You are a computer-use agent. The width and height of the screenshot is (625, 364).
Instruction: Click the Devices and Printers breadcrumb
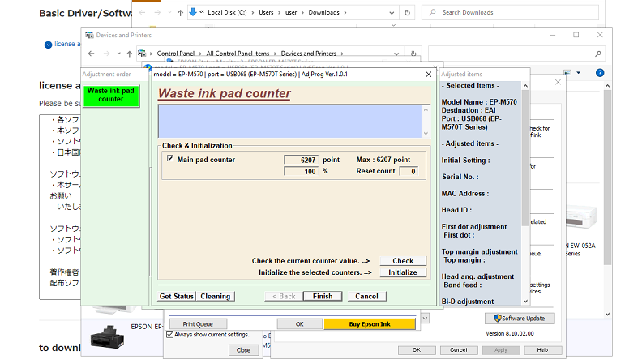pyautogui.click(x=309, y=54)
